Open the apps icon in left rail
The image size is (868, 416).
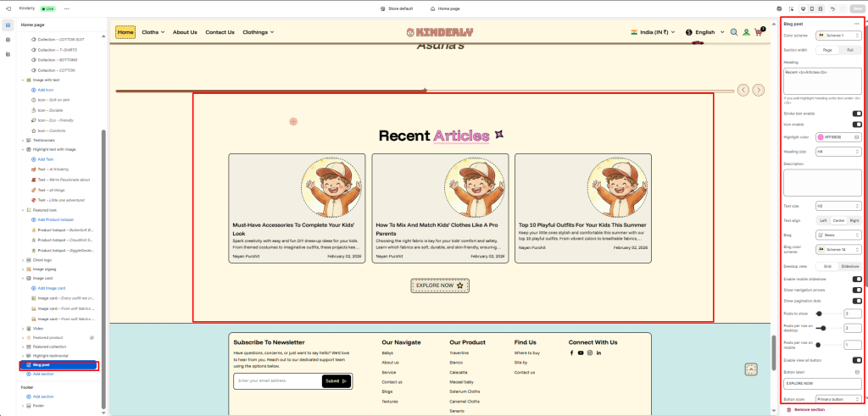pos(8,54)
